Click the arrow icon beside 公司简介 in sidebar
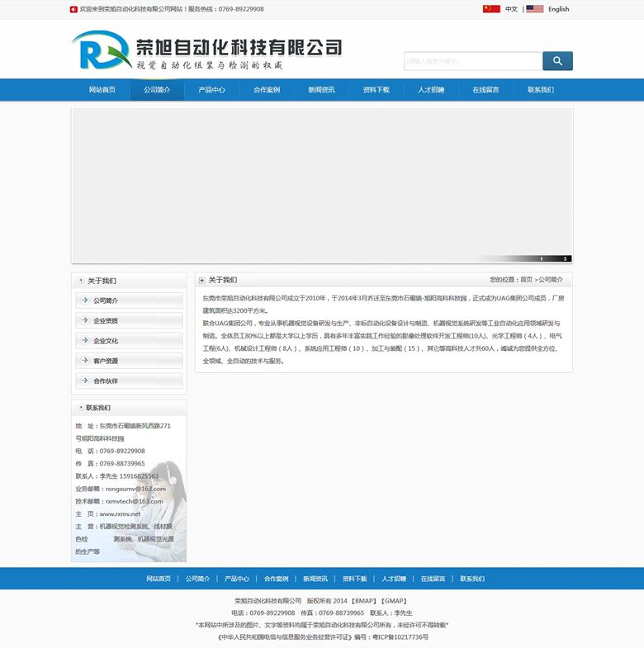This screenshot has width=644, height=648. click(x=85, y=300)
